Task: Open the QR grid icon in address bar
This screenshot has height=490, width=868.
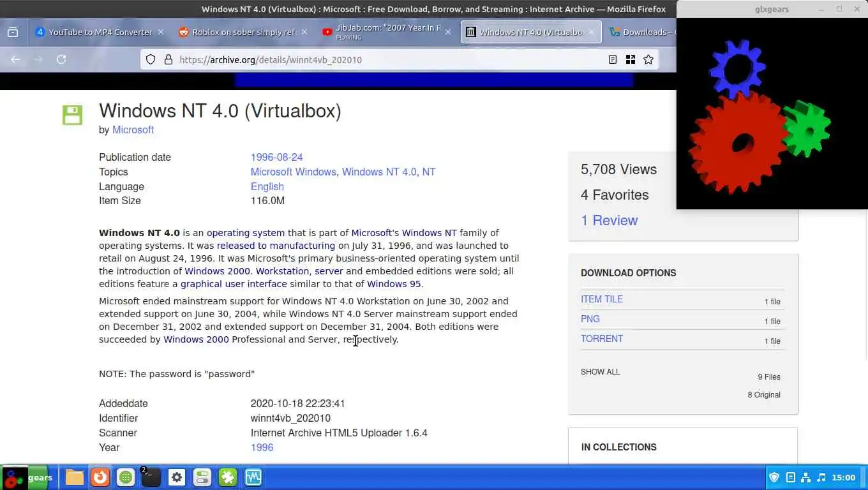Action: click(x=631, y=59)
